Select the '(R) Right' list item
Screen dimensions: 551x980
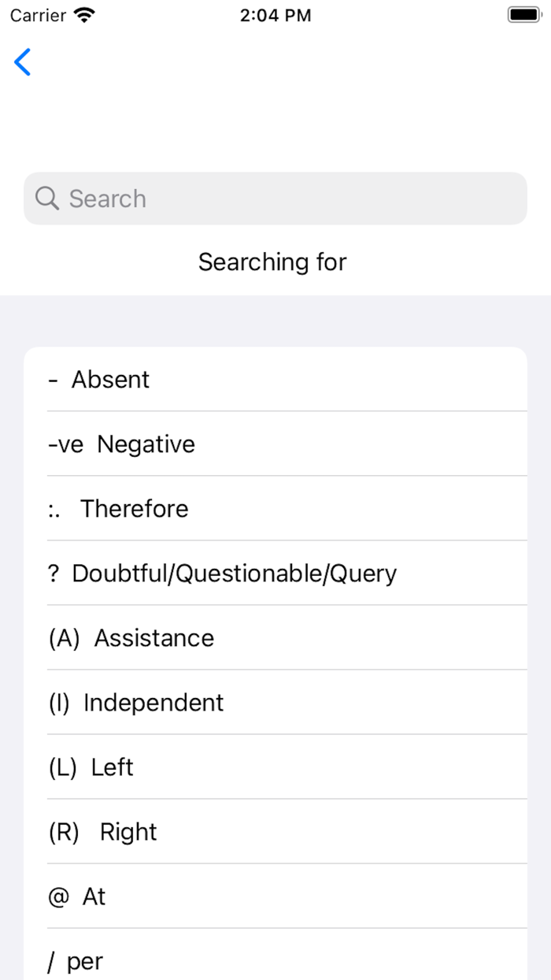(275, 831)
